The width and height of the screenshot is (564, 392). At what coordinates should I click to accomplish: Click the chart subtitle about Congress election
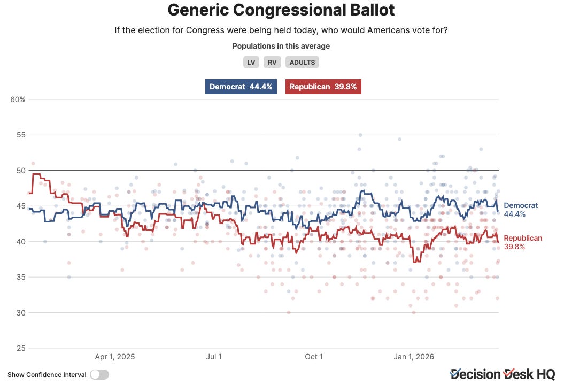281,30
